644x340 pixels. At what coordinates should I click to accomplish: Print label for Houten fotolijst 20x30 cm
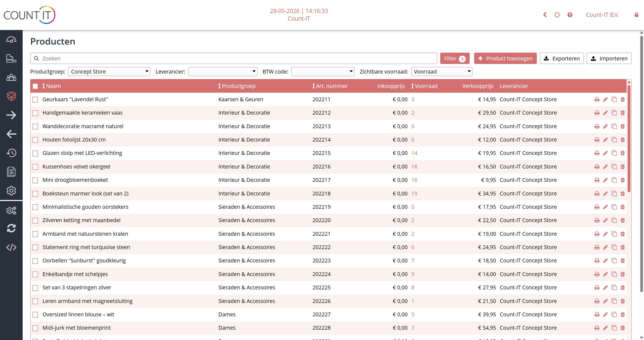pos(597,140)
